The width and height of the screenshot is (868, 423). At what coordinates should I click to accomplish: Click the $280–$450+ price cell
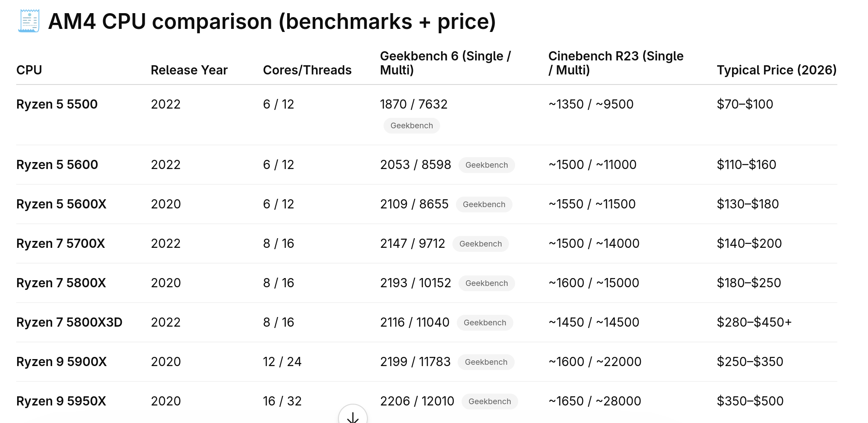[754, 322]
